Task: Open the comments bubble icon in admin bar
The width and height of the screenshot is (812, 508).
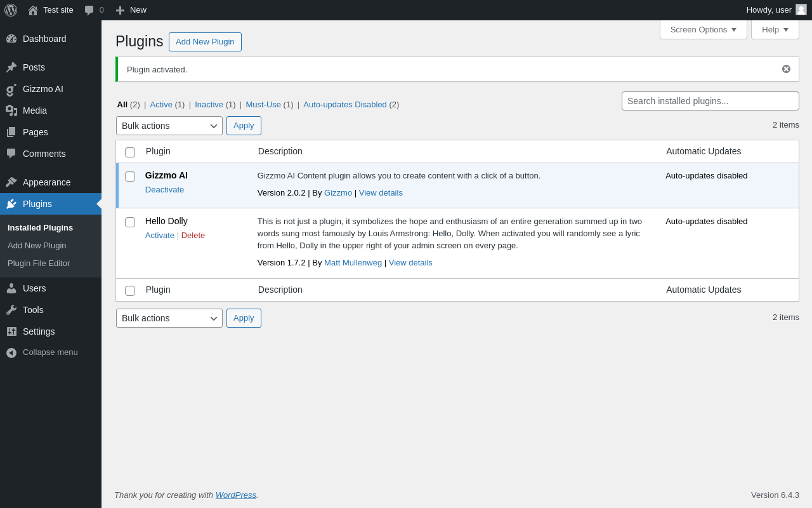Action: [89, 10]
